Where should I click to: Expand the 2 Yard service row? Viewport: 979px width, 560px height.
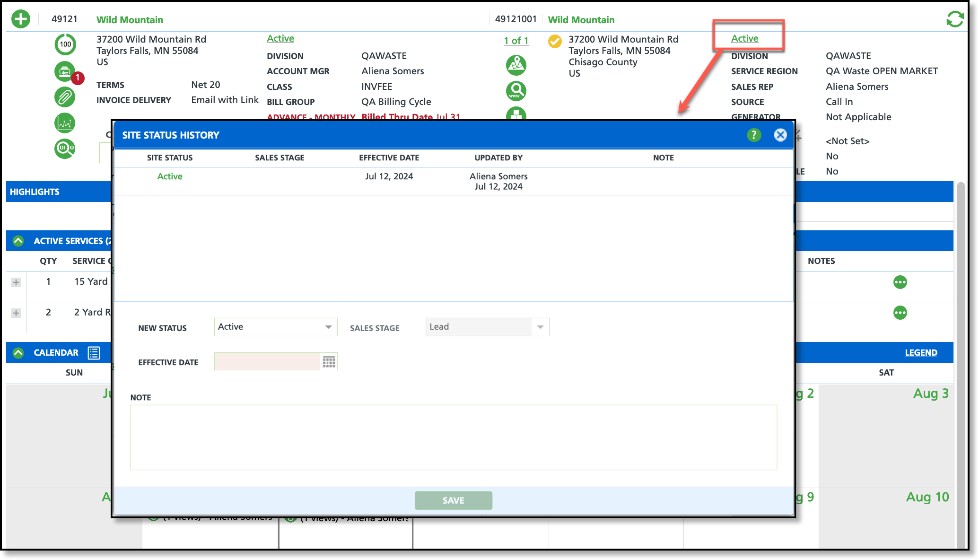coord(16,313)
